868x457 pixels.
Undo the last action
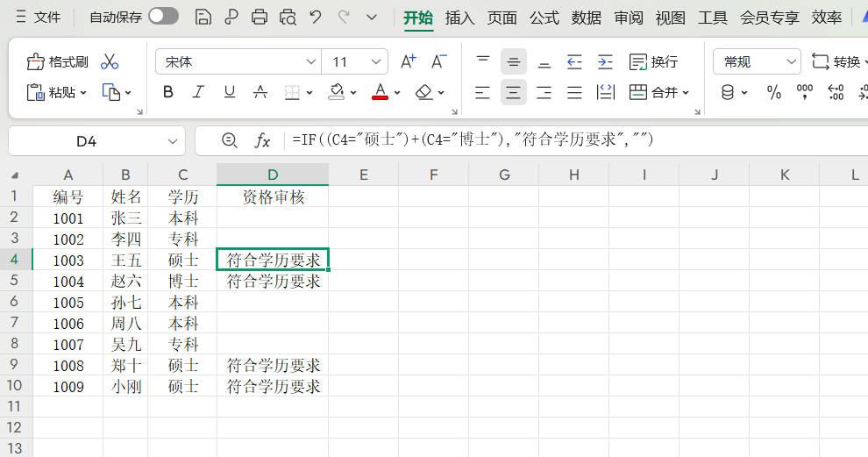point(316,17)
